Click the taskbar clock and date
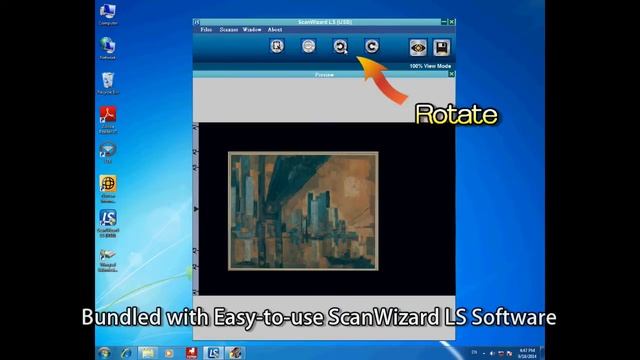 (x=527, y=353)
